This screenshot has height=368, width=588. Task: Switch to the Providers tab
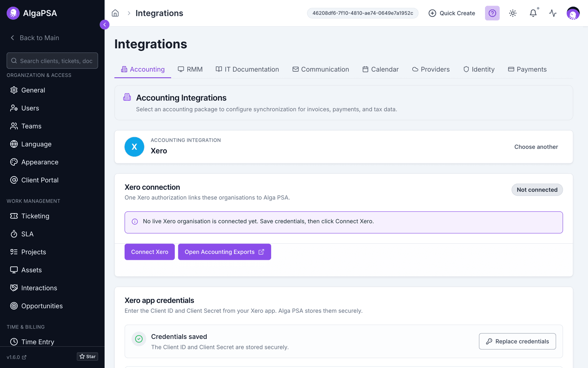(x=431, y=70)
